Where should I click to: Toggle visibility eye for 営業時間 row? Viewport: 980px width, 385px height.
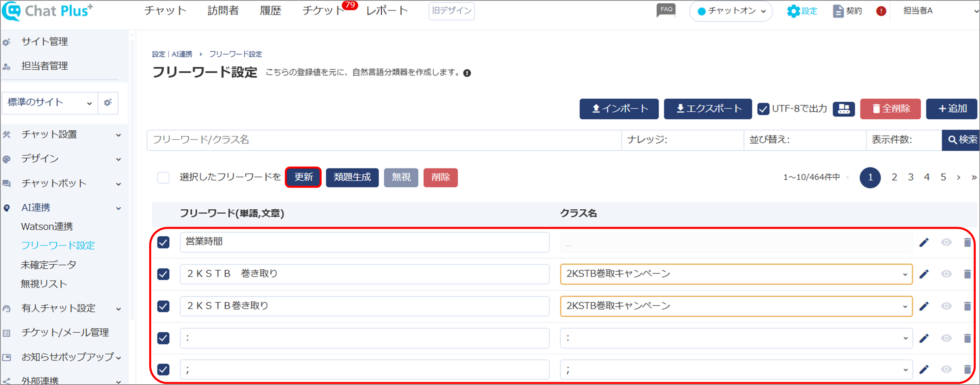(946, 242)
